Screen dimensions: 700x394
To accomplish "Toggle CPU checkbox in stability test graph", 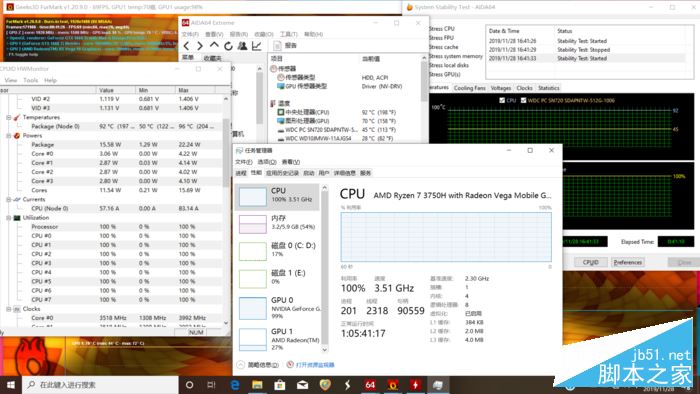I will 502,100.
